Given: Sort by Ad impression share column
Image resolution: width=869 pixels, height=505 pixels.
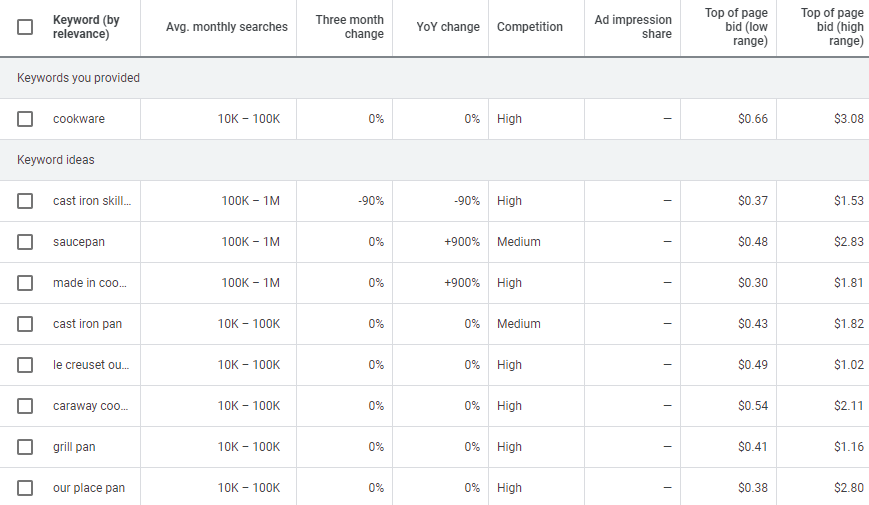Looking at the screenshot, I should click(633, 27).
